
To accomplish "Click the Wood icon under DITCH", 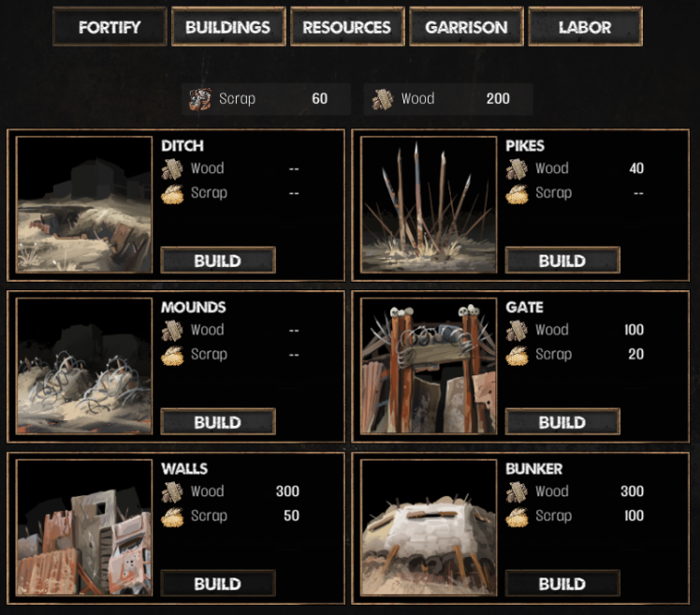I will tap(172, 169).
